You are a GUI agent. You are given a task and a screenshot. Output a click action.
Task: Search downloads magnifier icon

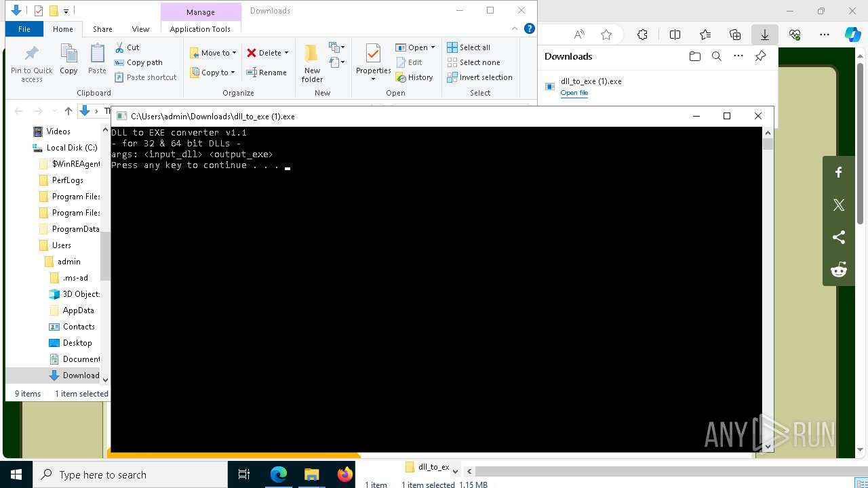[x=716, y=56]
